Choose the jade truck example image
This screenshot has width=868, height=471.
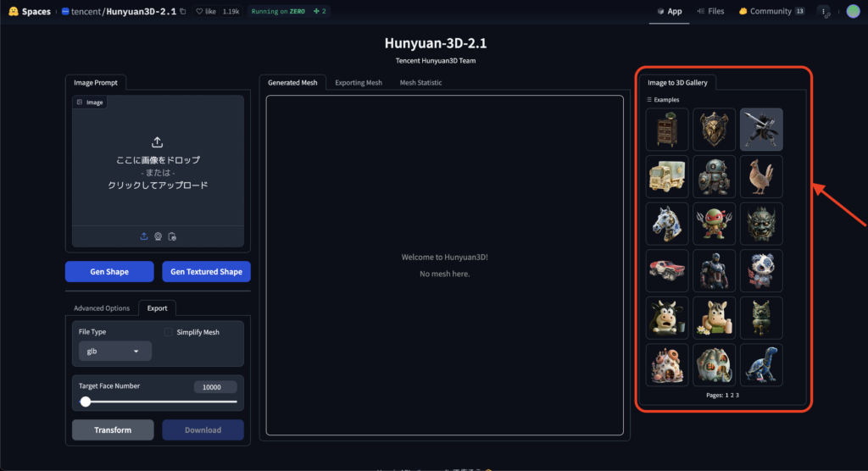[x=667, y=176]
